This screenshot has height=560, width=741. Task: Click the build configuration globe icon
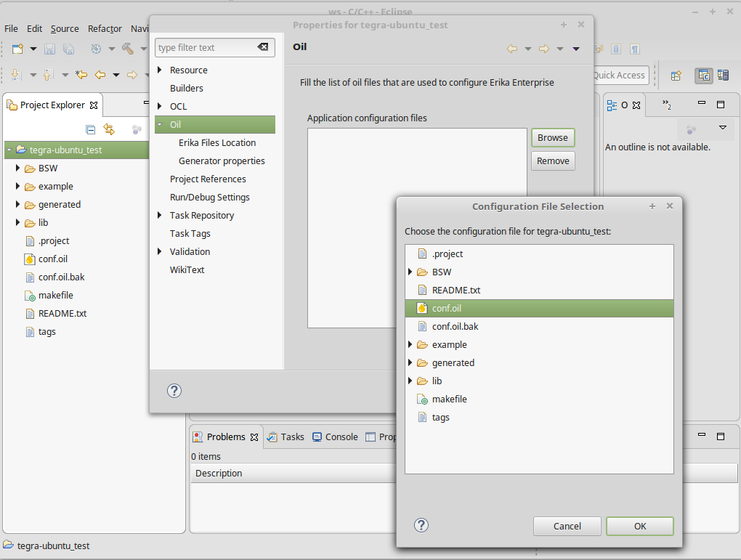click(x=97, y=49)
